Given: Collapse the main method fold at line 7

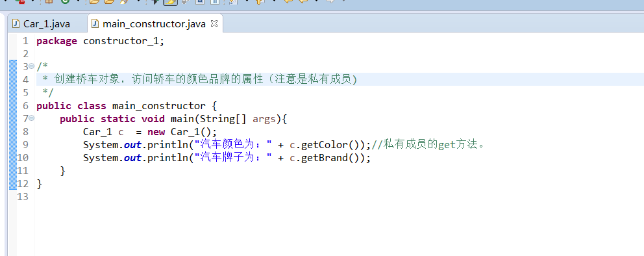Looking at the screenshot, I should click(x=32, y=119).
